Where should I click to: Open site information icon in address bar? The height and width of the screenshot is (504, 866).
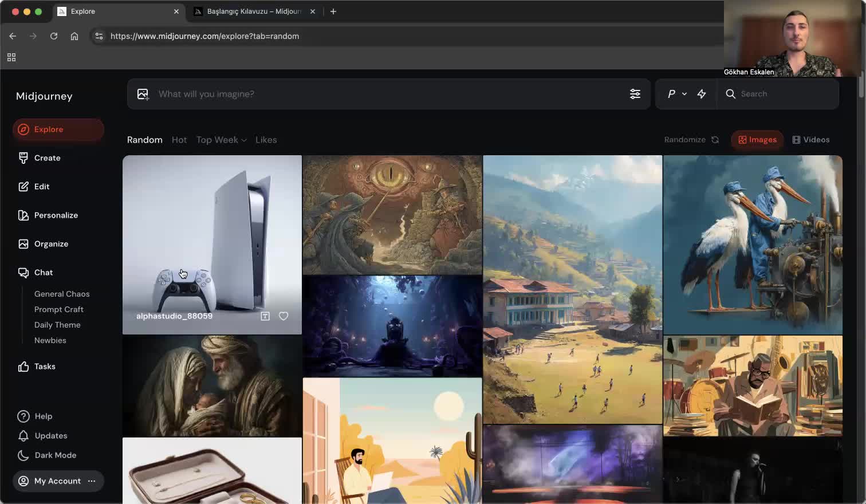point(99,36)
